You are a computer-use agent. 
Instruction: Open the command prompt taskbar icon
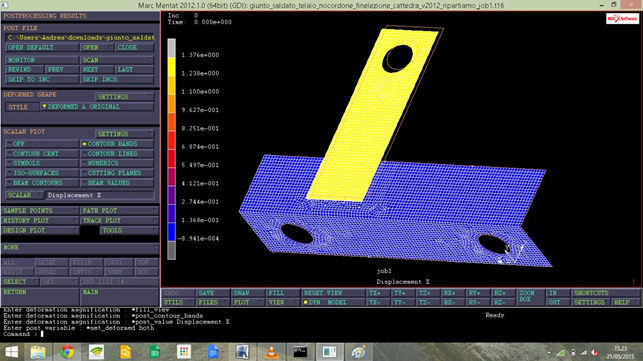point(300,352)
